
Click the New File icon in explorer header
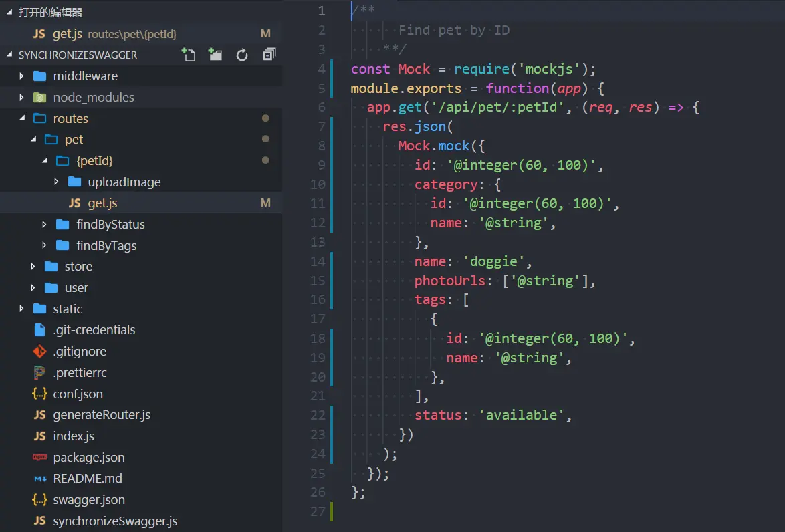pos(189,55)
